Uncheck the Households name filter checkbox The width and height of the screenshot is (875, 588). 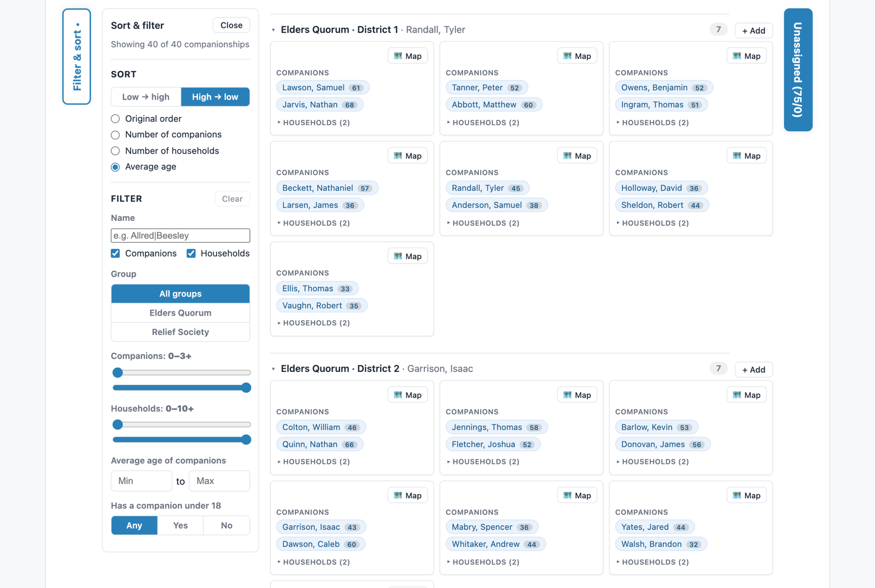(x=191, y=253)
